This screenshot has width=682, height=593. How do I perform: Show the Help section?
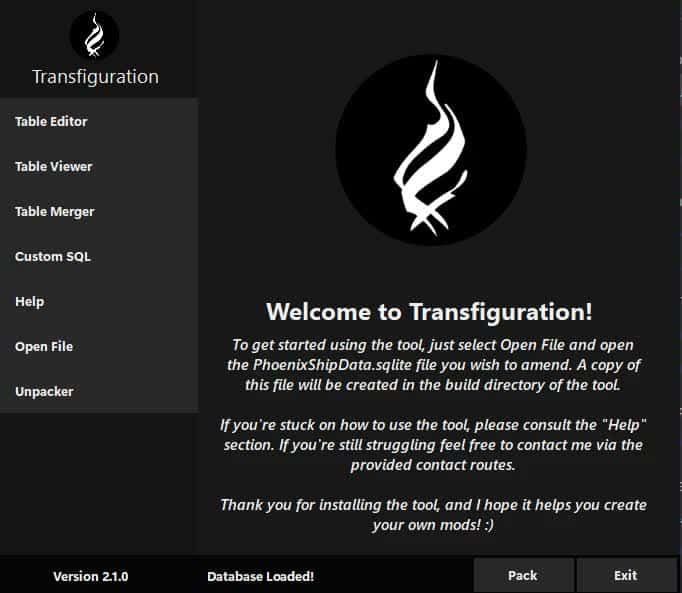tap(99, 302)
